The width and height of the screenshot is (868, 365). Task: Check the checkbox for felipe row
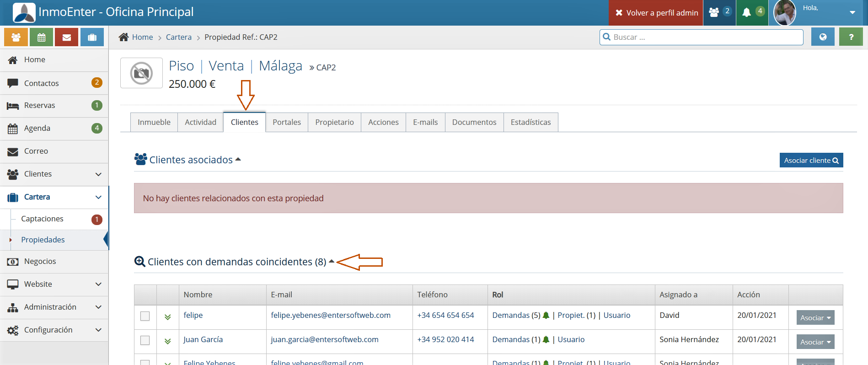tap(145, 316)
